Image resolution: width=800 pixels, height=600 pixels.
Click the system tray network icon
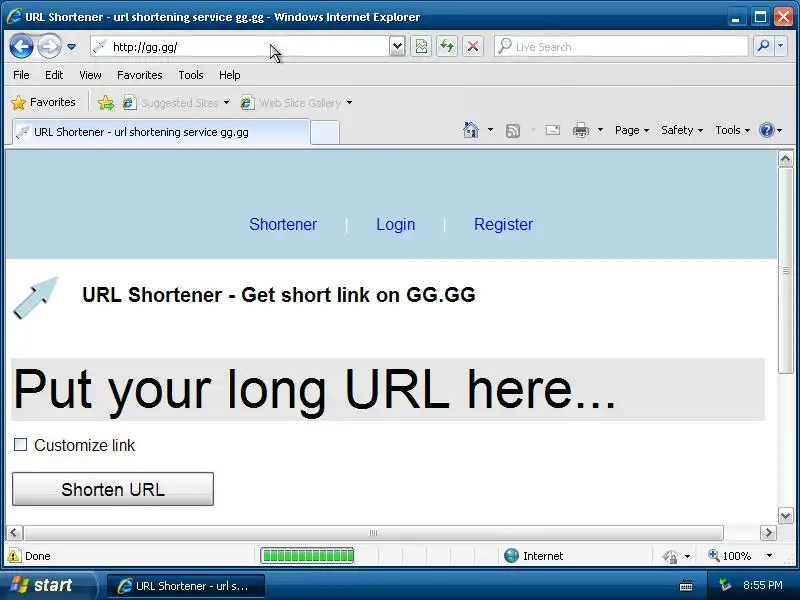click(x=725, y=585)
